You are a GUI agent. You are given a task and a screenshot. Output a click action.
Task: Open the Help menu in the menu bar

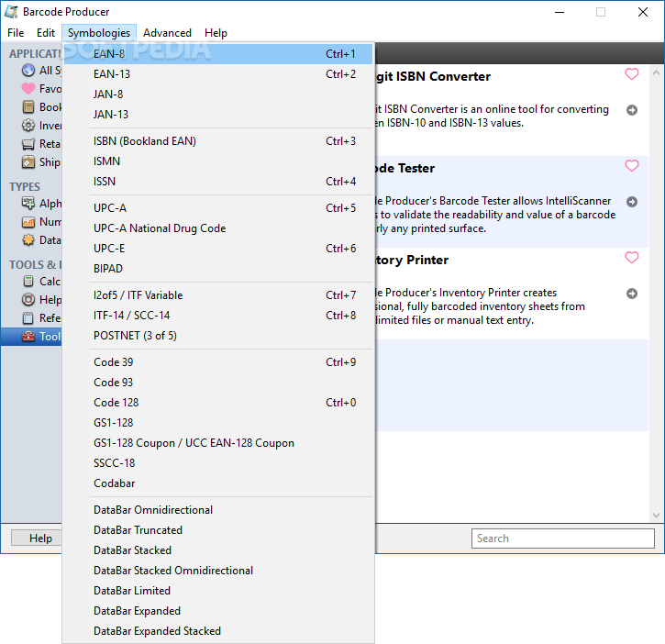coord(216,33)
